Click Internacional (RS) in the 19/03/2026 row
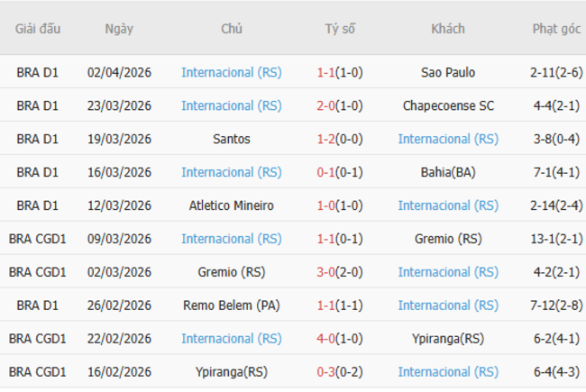 point(448,139)
